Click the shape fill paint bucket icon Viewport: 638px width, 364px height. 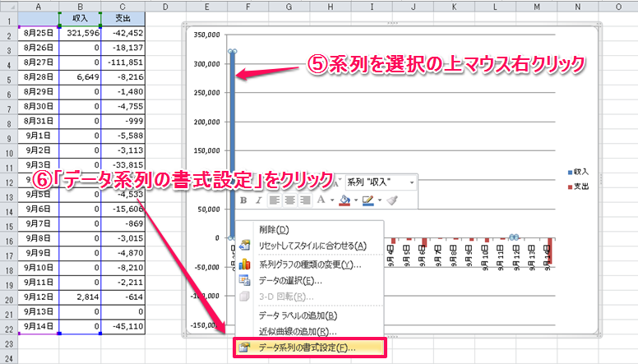pyautogui.click(x=344, y=200)
